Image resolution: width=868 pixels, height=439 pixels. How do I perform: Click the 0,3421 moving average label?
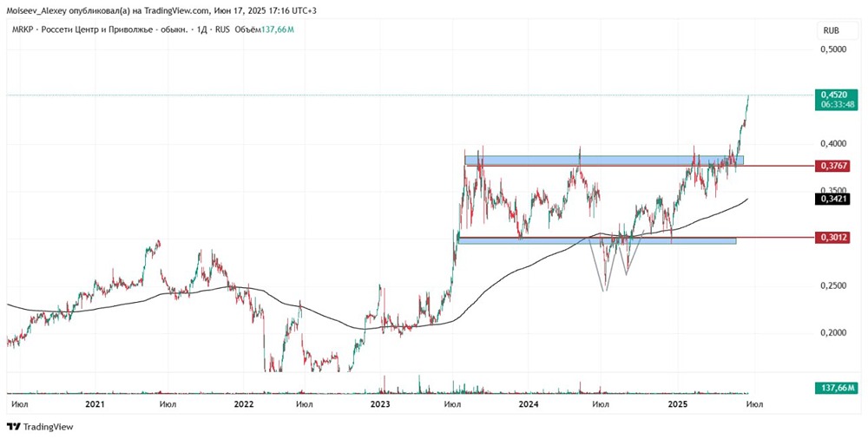tap(832, 198)
